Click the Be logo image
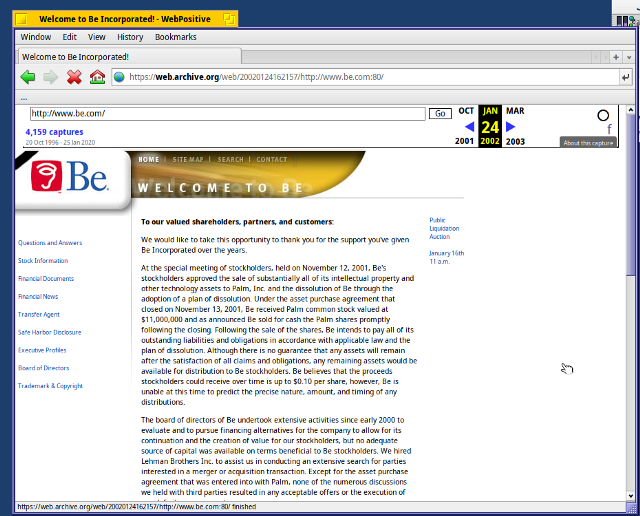 click(69, 176)
